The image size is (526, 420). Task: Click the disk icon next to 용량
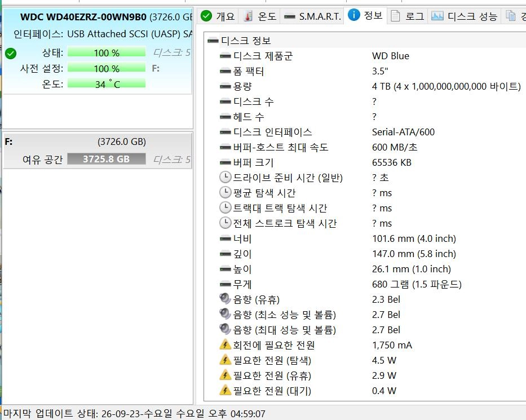point(225,87)
